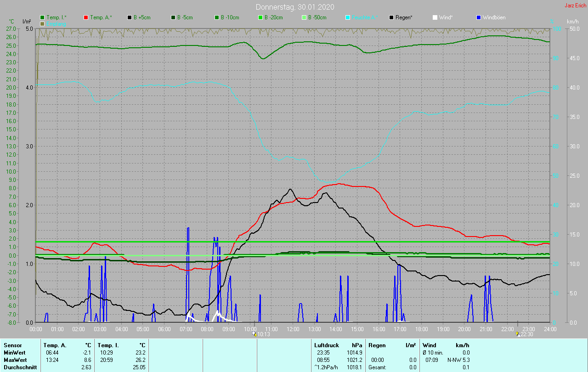
Task: Click the red Temp. A.* legend square
Action: pyautogui.click(x=86, y=17)
